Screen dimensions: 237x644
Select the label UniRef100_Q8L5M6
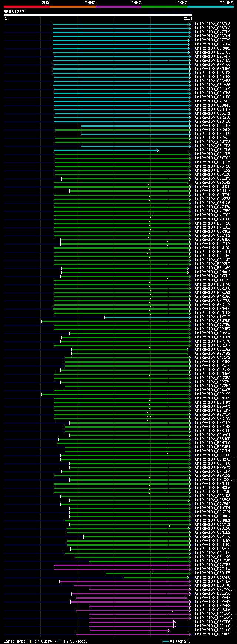(x=213, y=150)
